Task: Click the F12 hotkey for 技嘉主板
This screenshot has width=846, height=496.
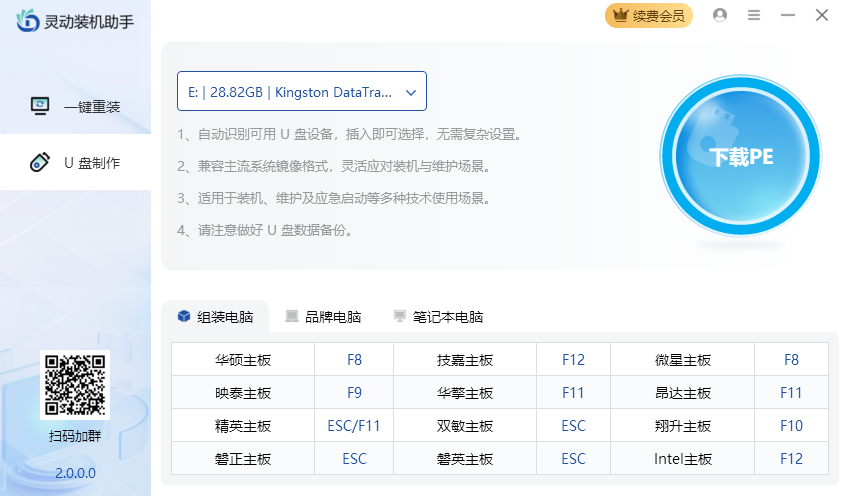Action: pyautogui.click(x=573, y=360)
